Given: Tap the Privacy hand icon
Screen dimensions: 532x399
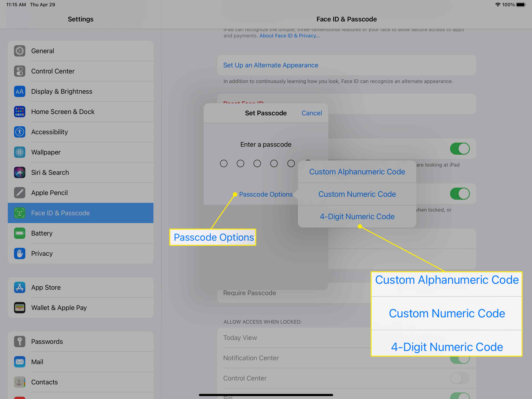Looking at the screenshot, I should click(19, 253).
